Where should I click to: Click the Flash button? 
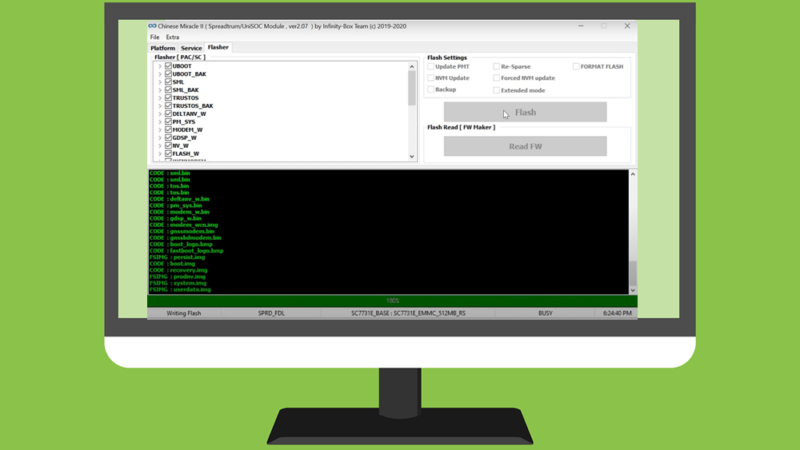525,112
